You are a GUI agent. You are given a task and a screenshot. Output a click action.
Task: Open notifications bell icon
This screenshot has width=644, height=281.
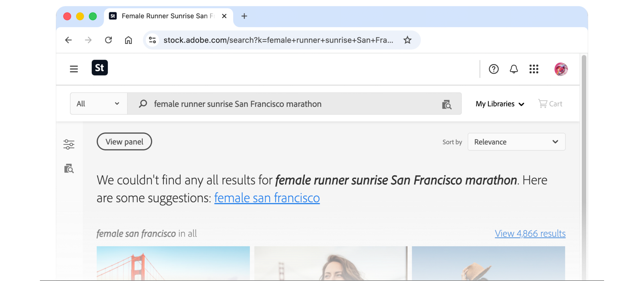[x=514, y=69]
